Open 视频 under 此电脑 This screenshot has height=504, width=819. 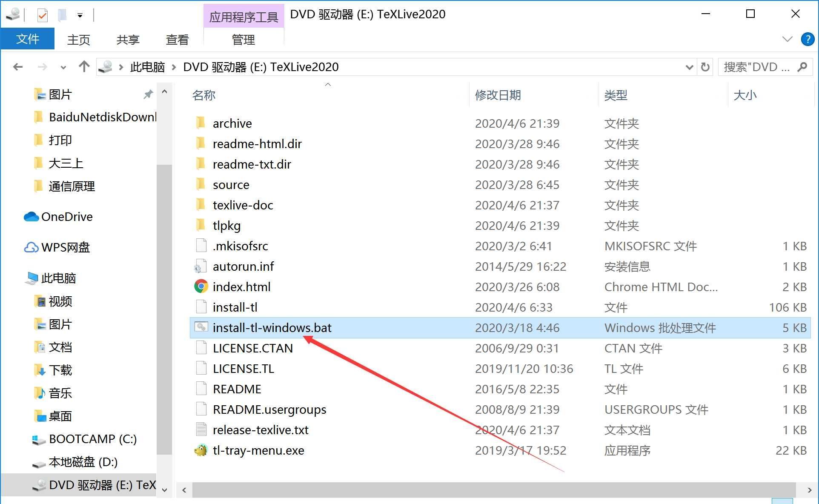tap(60, 301)
